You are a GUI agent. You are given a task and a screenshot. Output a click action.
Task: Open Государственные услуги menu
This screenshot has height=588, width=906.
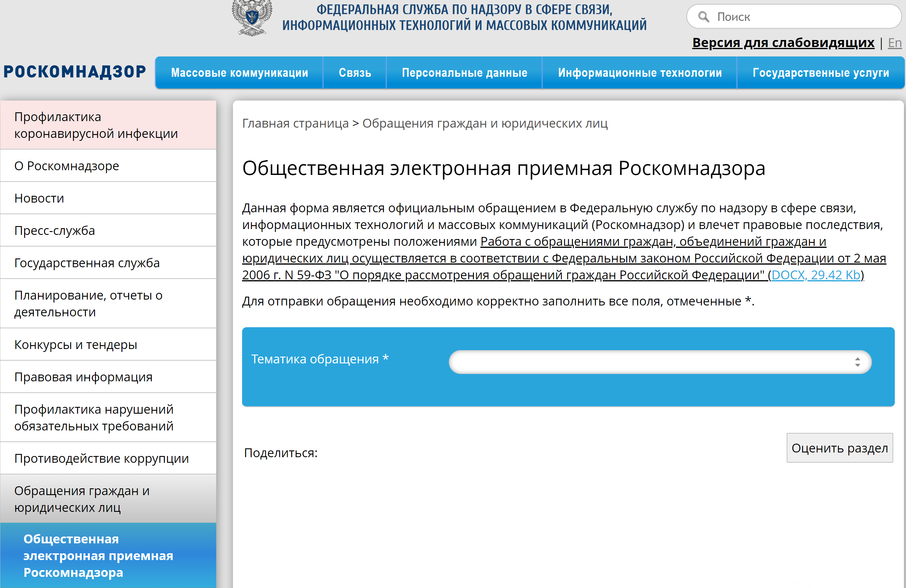821,73
